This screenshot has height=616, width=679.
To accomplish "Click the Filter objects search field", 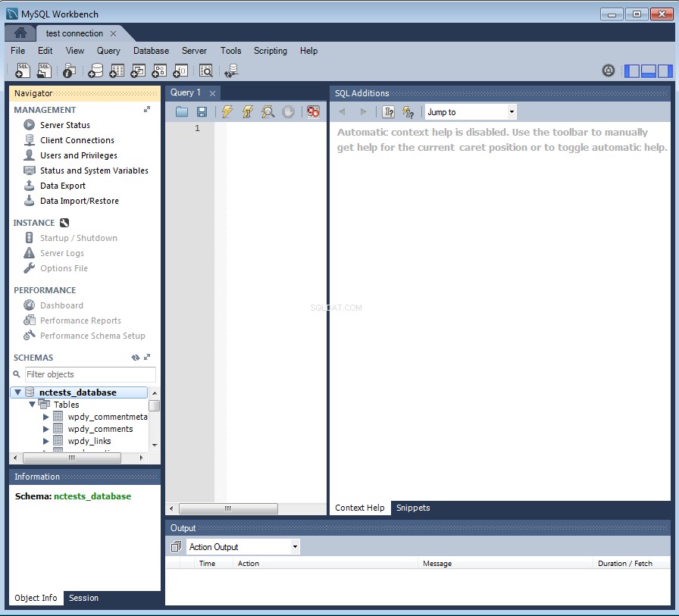I will 90,374.
